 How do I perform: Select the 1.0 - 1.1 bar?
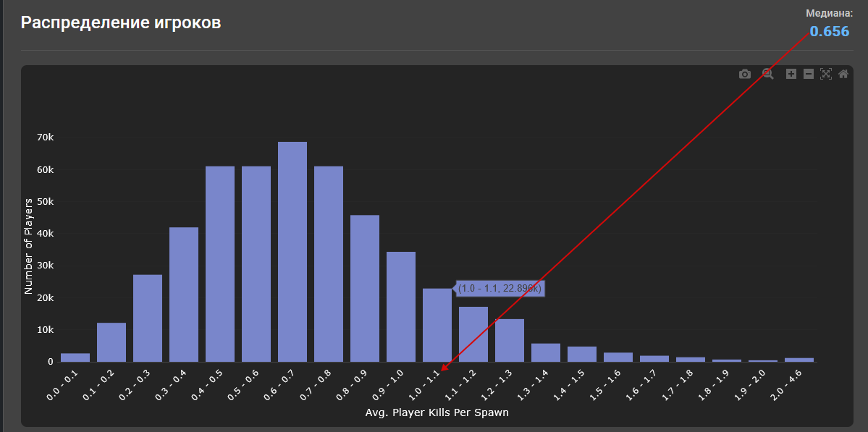click(x=437, y=326)
